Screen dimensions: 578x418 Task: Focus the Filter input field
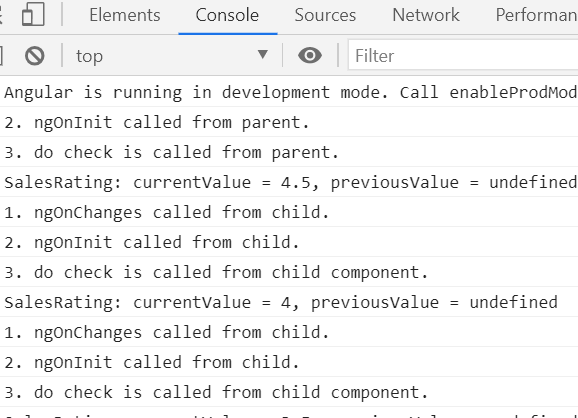(463, 56)
